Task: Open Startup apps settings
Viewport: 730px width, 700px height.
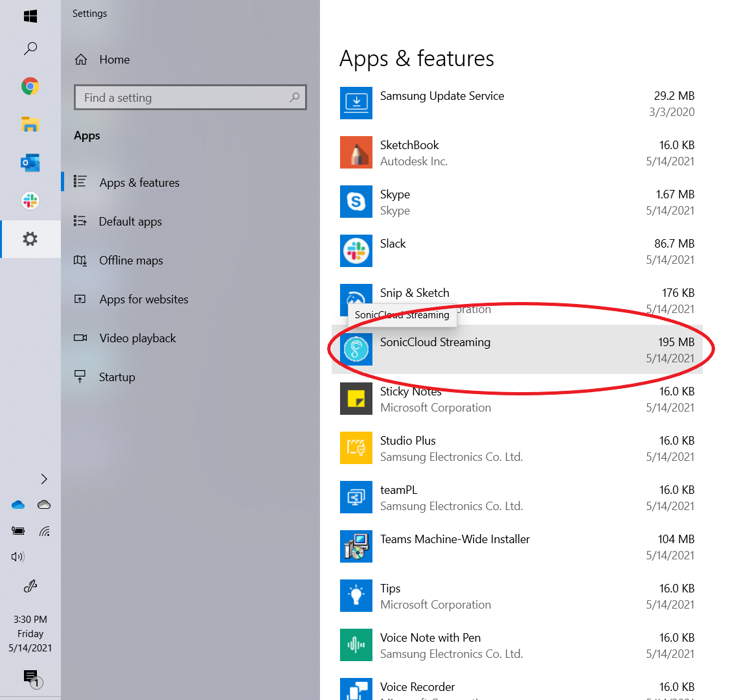Action: coord(117,377)
